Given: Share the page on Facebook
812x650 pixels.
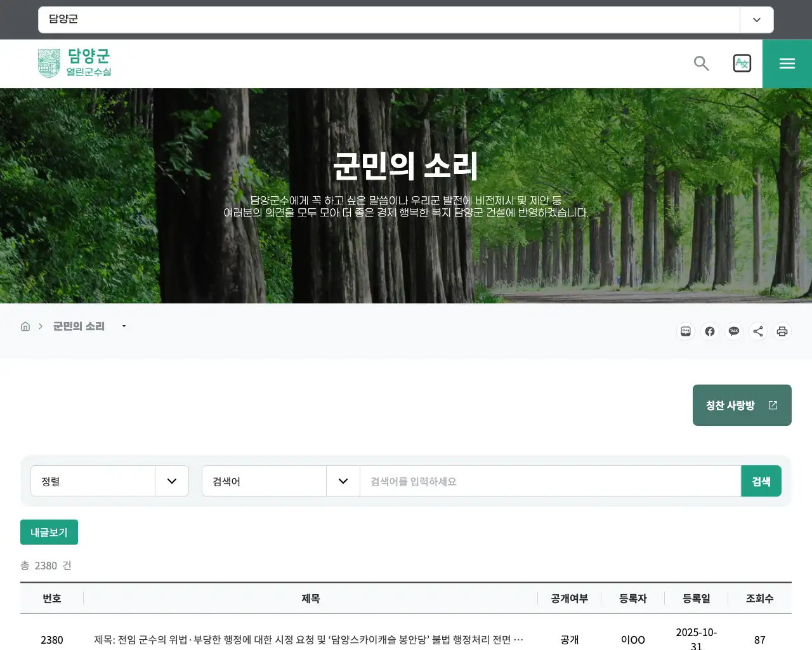Looking at the screenshot, I should [710, 331].
